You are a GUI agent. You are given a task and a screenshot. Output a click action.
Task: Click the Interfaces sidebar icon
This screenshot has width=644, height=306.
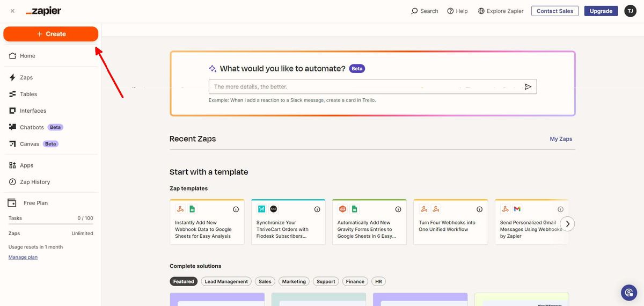(13, 111)
